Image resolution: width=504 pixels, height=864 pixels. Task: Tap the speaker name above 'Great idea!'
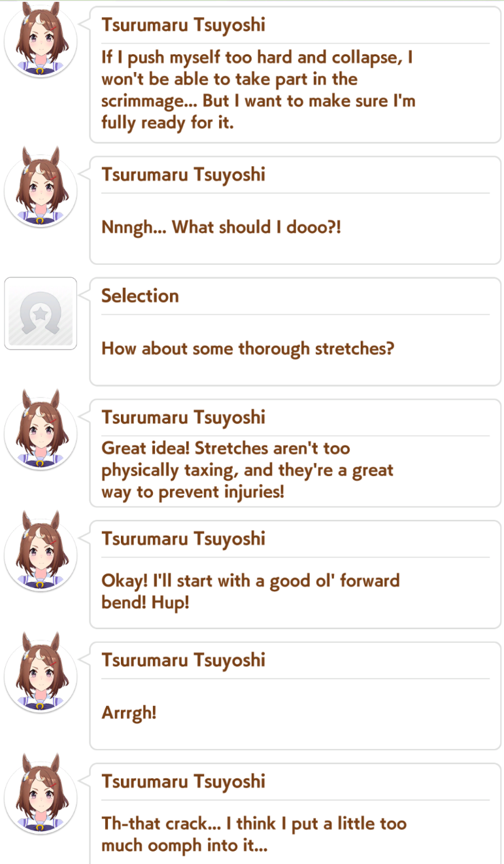pyautogui.click(x=183, y=417)
